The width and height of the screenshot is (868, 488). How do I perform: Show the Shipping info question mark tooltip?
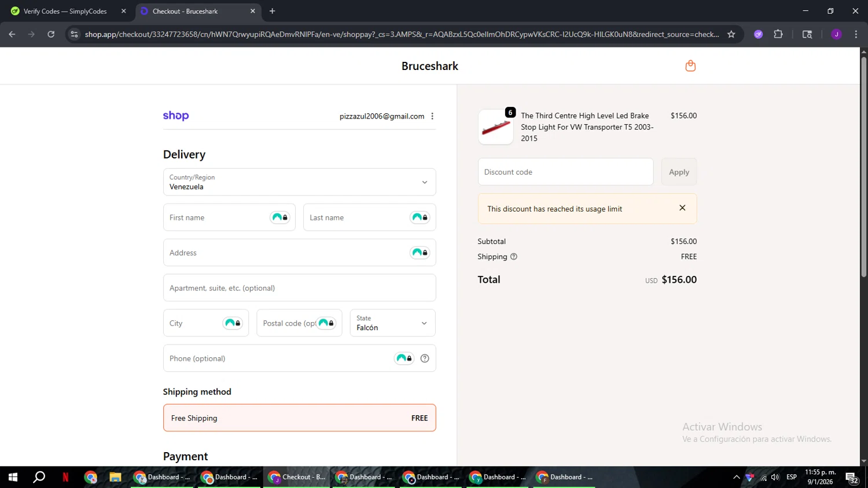tap(514, 257)
